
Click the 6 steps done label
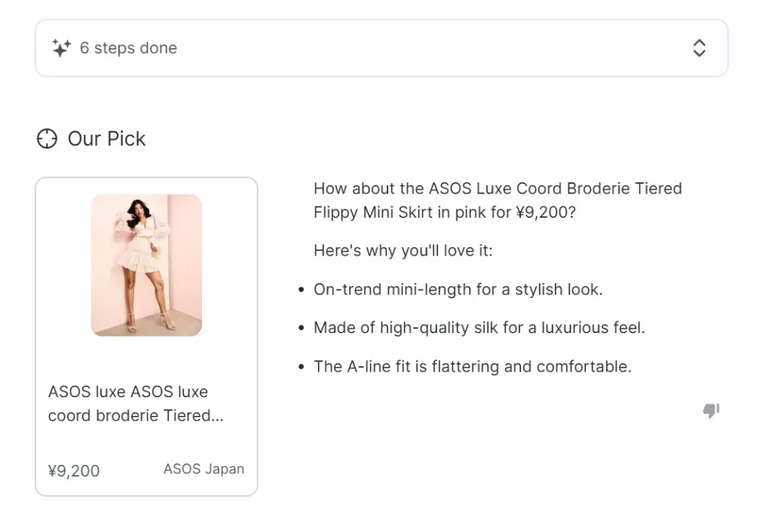click(x=128, y=47)
